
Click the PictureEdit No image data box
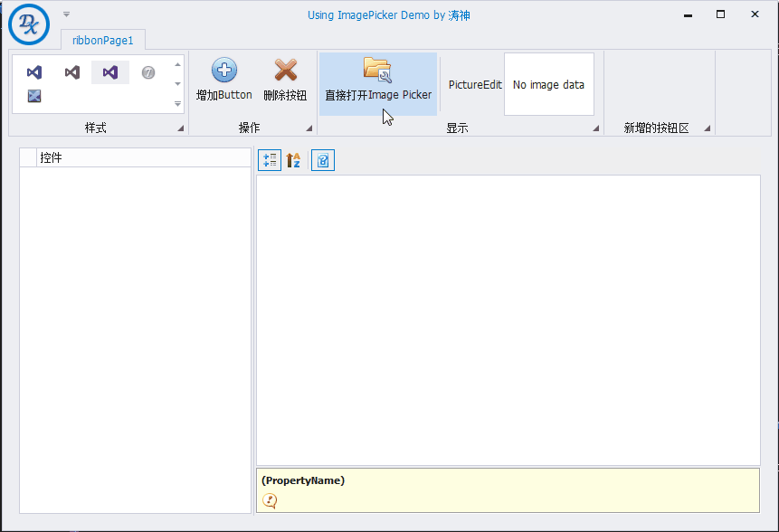(x=548, y=84)
